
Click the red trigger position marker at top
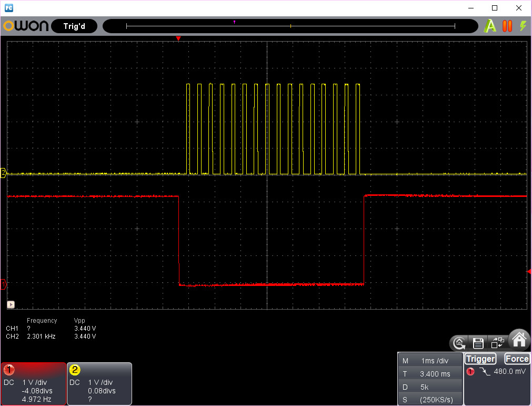tap(178, 39)
